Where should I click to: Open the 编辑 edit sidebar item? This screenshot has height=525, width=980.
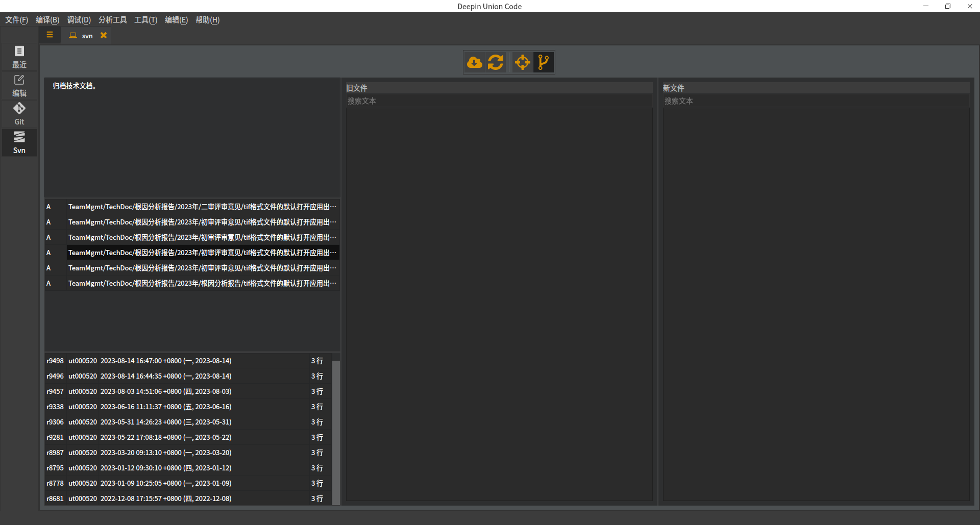coord(19,85)
